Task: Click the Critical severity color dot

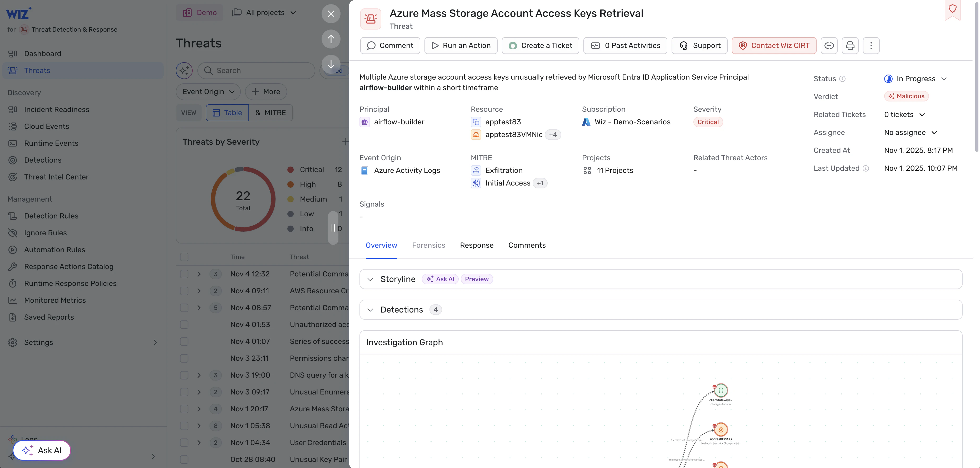Action: 290,170
